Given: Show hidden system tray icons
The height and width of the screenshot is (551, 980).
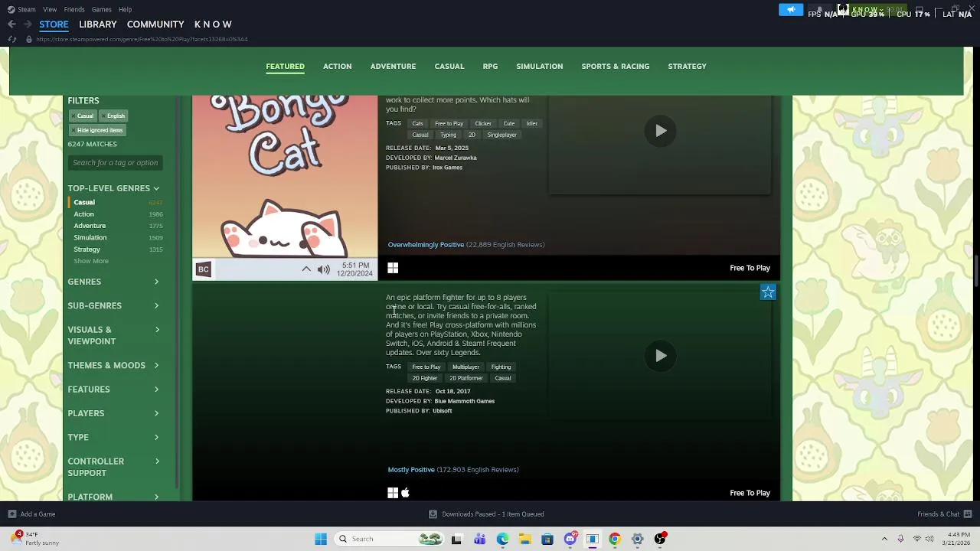Looking at the screenshot, I should pyautogui.click(x=884, y=539).
